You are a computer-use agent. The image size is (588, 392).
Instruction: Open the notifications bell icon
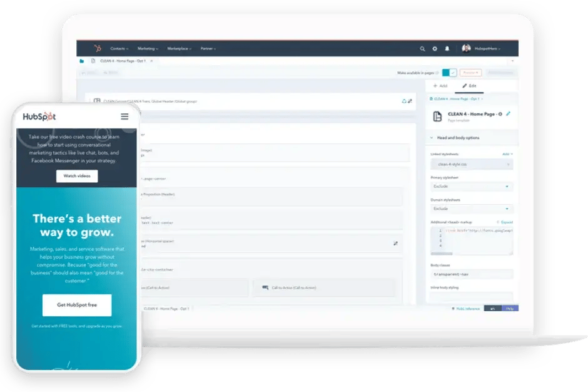(447, 48)
